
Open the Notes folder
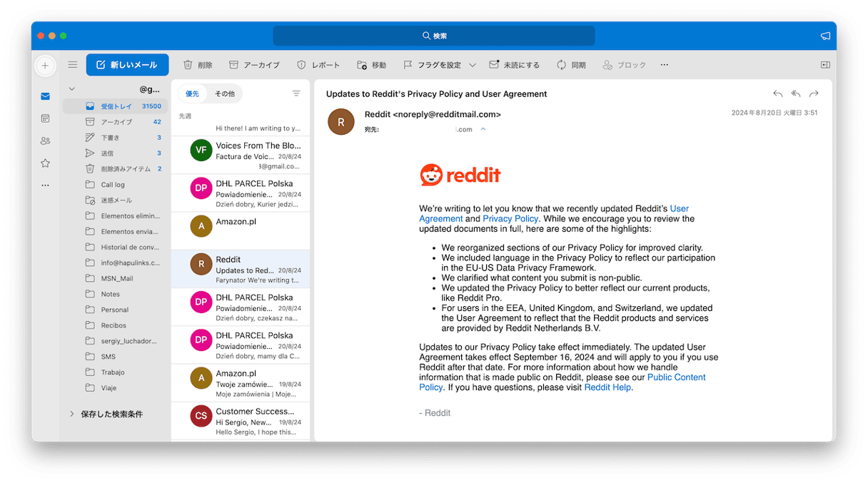(x=116, y=294)
